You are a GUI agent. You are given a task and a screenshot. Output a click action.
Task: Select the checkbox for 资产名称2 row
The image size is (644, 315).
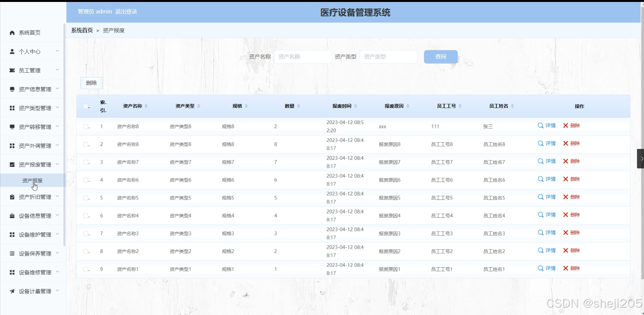(x=86, y=252)
